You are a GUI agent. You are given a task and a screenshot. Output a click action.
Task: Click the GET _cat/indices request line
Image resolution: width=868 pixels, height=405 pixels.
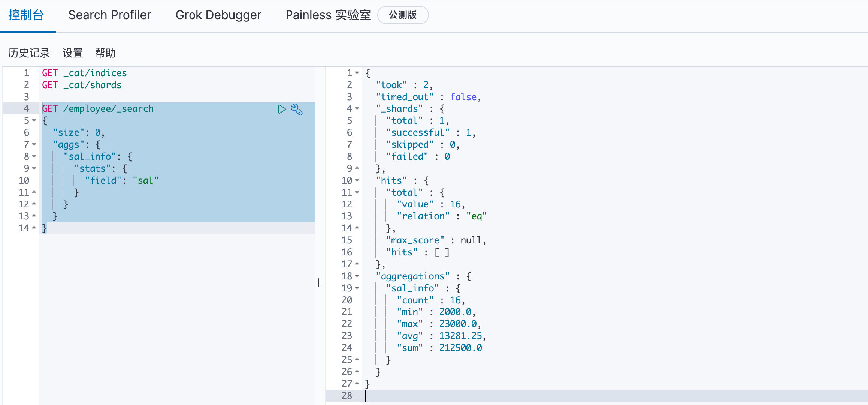coord(84,73)
